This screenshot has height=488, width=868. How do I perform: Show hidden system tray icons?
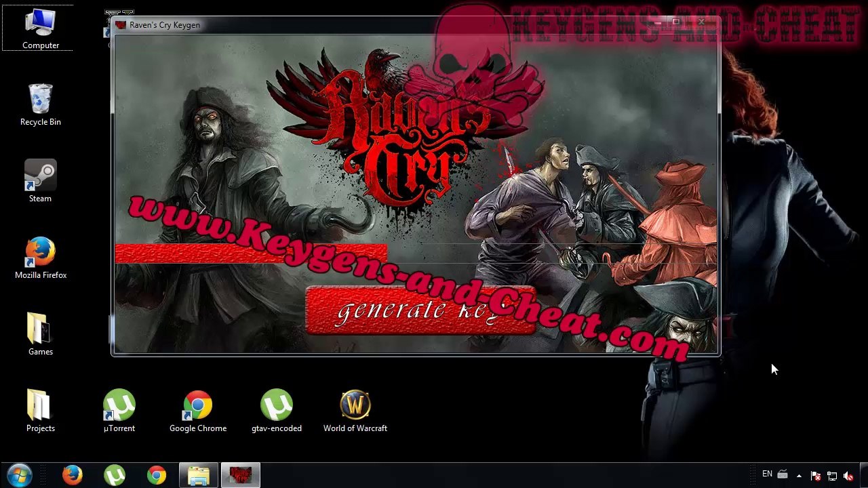(x=799, y=476)
